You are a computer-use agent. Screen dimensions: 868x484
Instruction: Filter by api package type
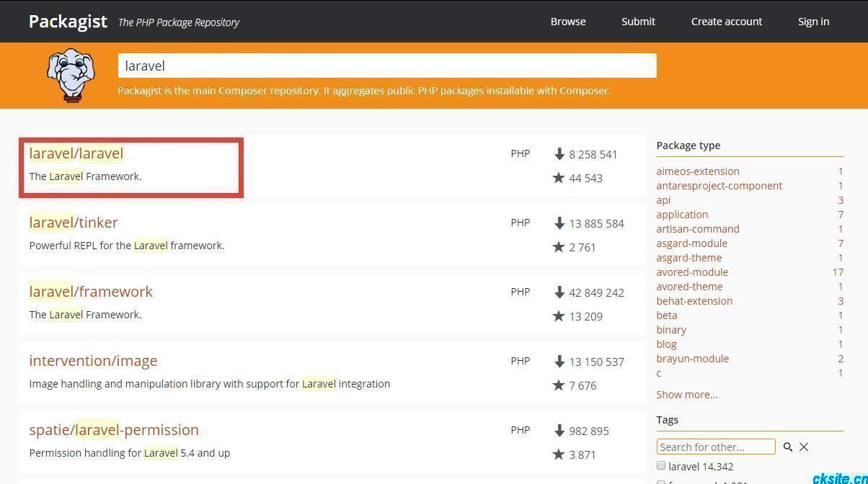(x=663, y=200)
